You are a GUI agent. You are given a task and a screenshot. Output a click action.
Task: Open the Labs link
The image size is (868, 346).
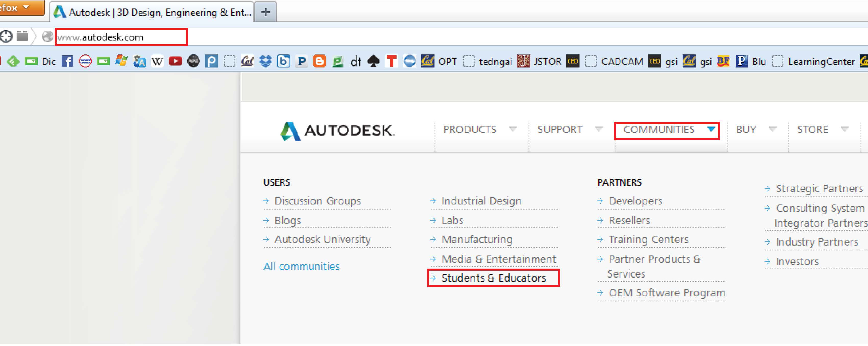[452, 221]
